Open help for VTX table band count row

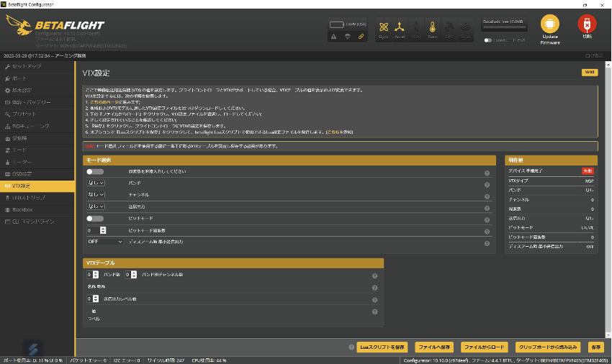tap(374, 276)
